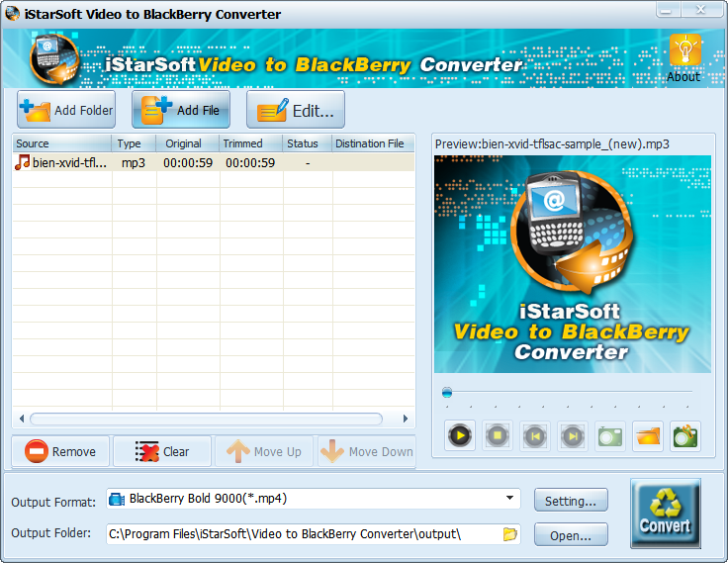Click the Move Down button

click(x=367, y=451)
